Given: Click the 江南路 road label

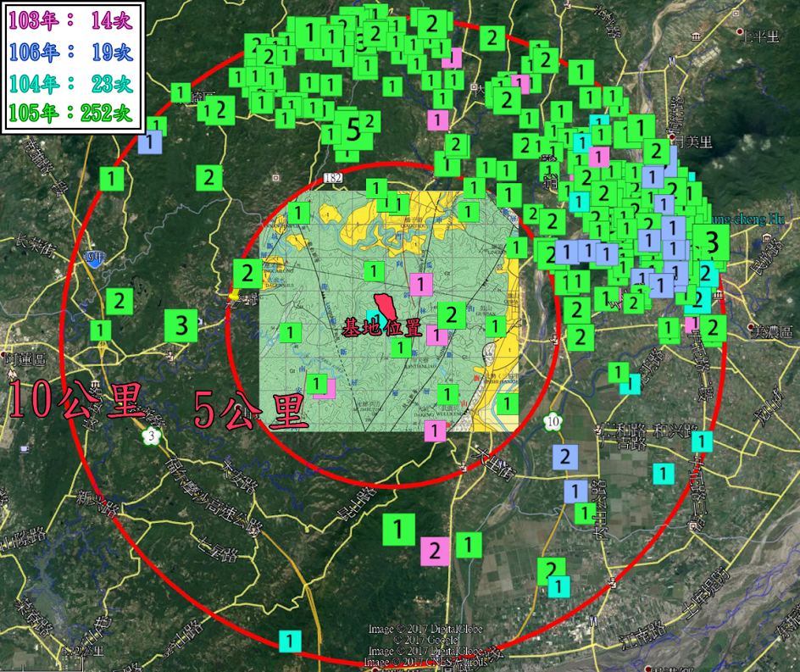Looking at the screenshot, I should pos(644,636).
